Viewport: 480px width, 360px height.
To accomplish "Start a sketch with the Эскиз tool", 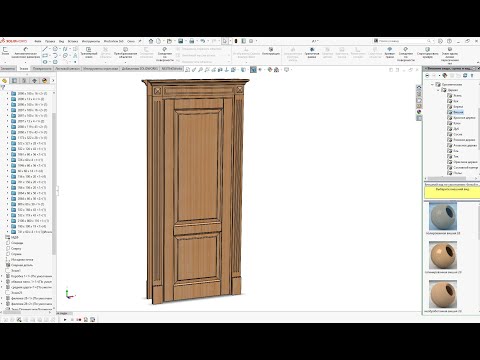I will pos(5,51).
